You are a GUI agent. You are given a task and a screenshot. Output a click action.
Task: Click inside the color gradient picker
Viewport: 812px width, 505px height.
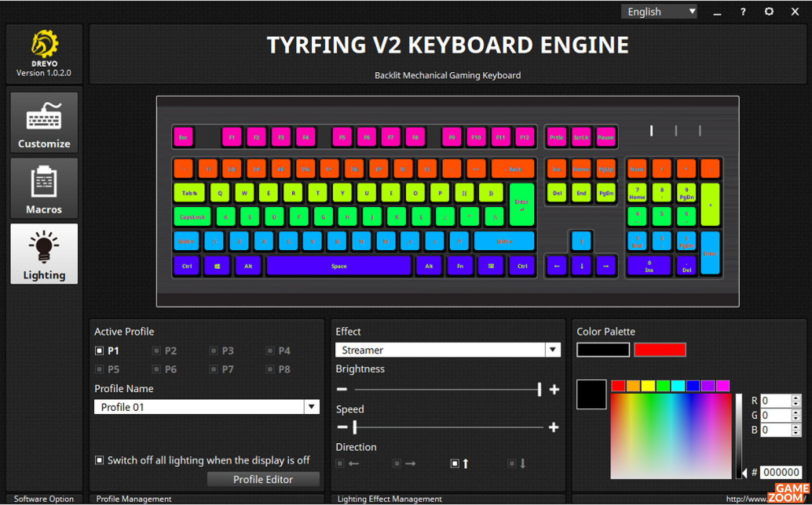point(671,436)
